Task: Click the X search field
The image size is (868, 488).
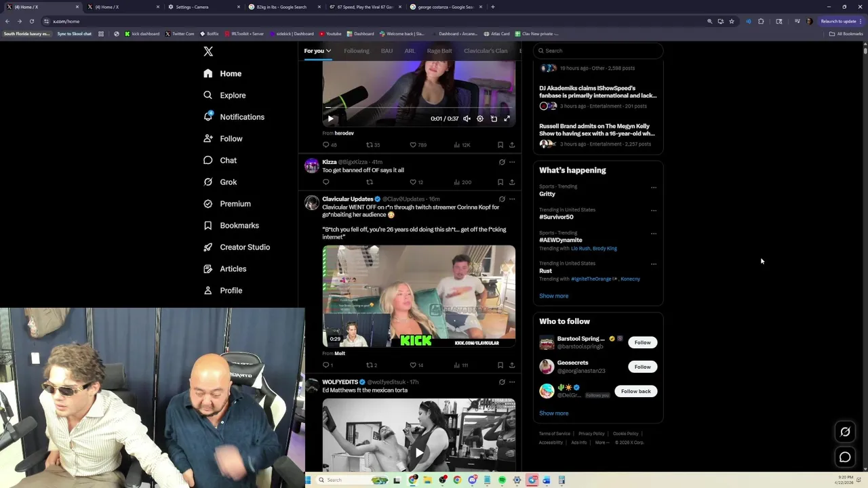Action: 597,51
